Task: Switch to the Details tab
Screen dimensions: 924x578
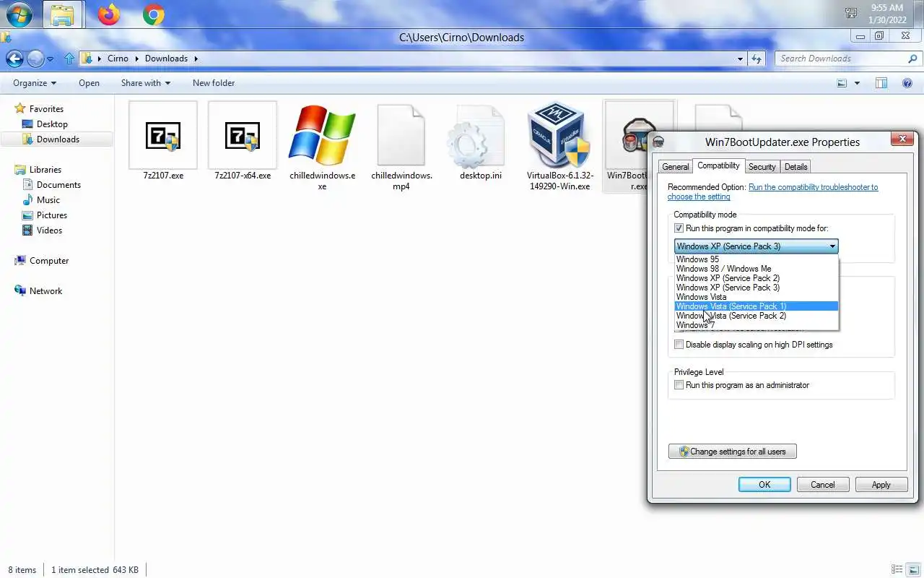Action: tap(796, 167)
